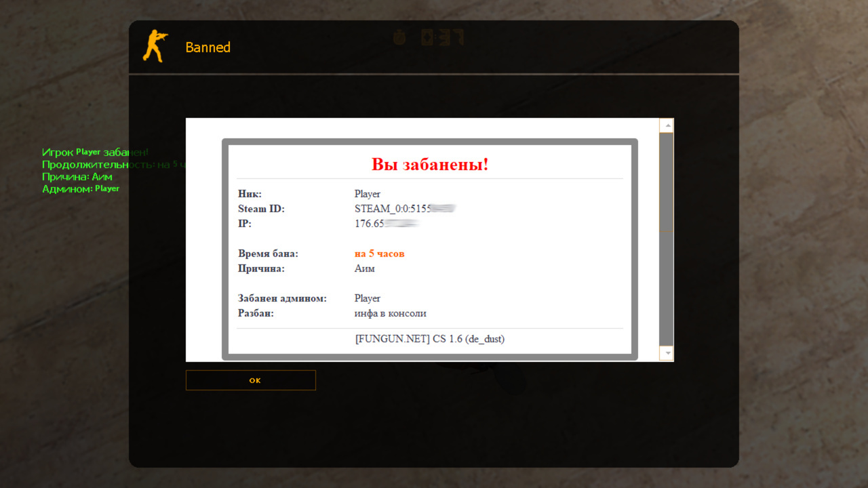Click the scrollbar down arrow
Screen dimensions: 868x488
pyautogui.click(x=665, y=354)
